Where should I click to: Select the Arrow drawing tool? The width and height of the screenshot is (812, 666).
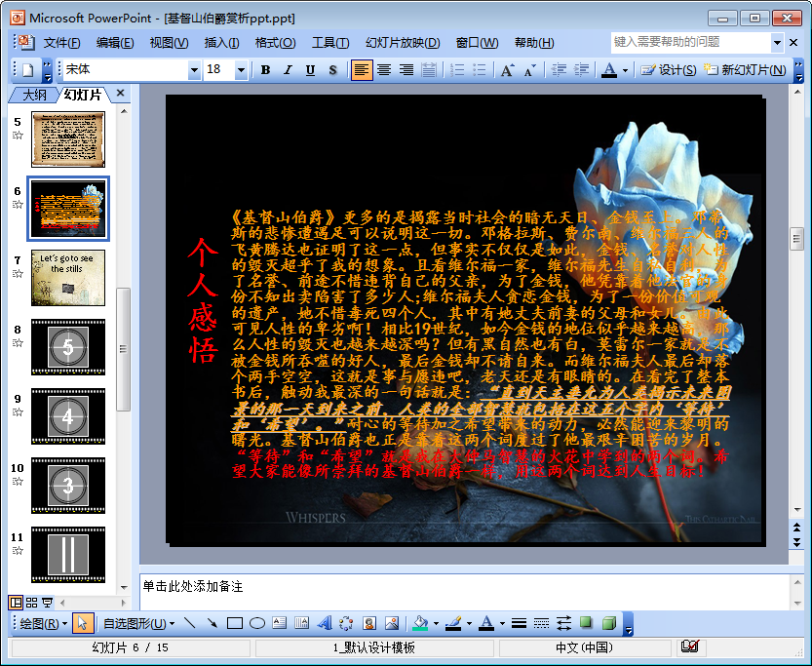212,623
